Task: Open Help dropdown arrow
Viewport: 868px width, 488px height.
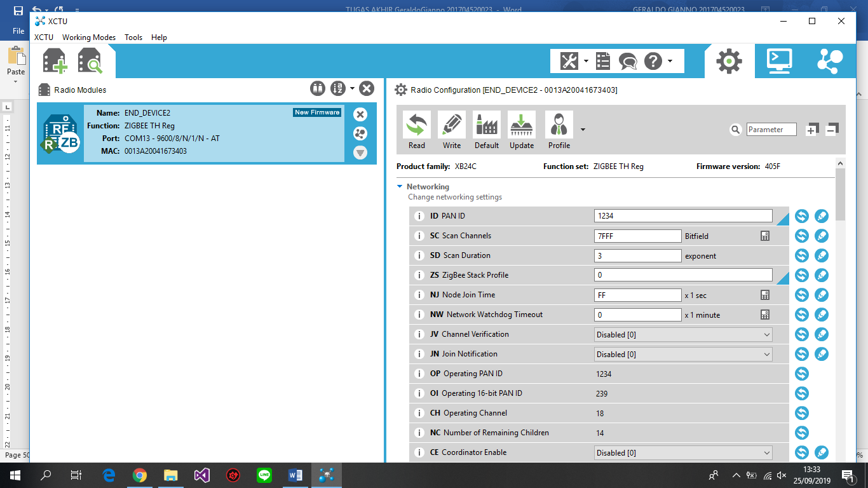Action: (x=670, y=62)
